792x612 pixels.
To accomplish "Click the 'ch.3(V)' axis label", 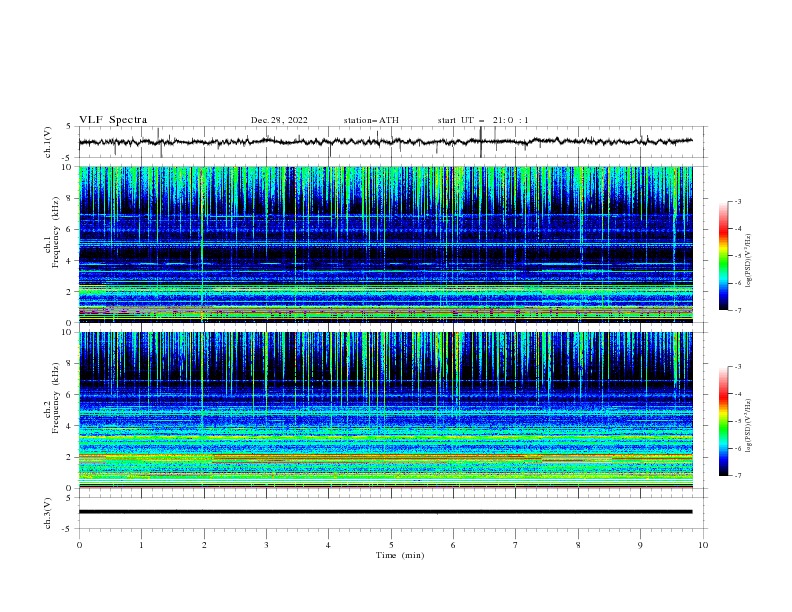I will (48, 513).
